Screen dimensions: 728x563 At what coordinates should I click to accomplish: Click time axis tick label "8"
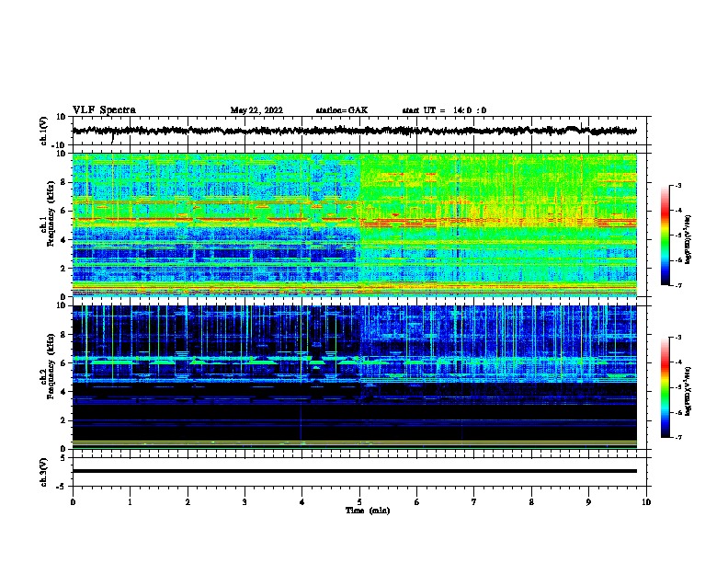coord(531,502)
